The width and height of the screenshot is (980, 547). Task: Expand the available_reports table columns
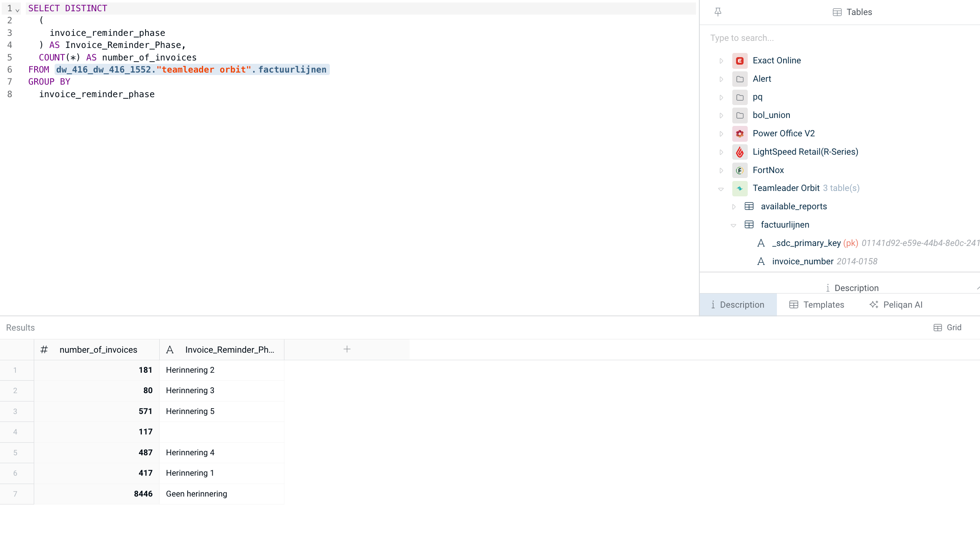pyautogui.click(x=734, y=207)
